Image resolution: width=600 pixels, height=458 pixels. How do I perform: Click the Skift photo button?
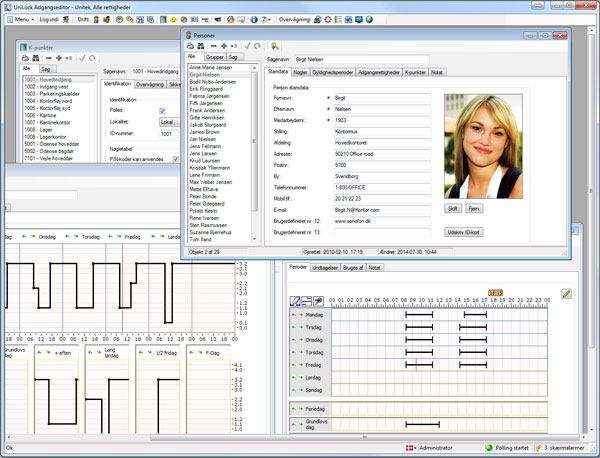[454, 208]
